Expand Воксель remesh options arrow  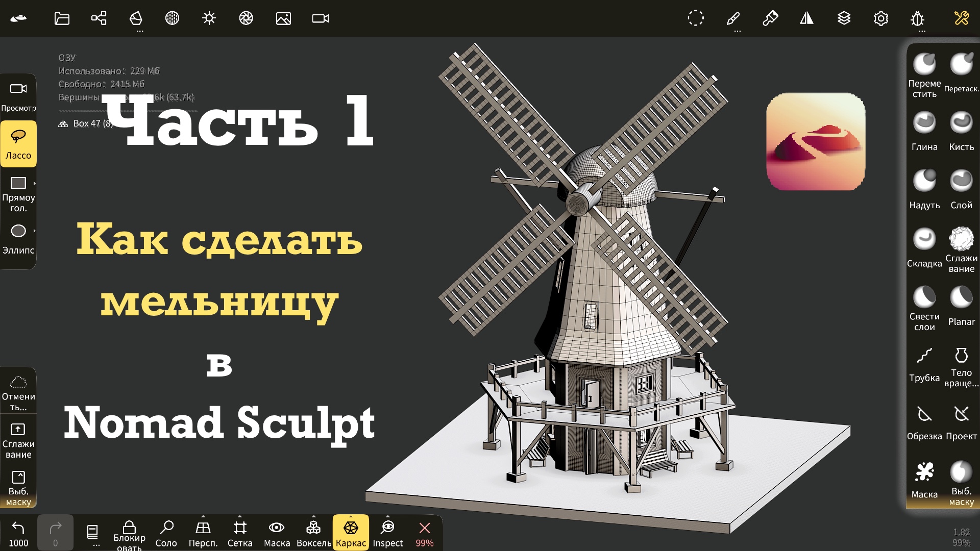coord(313,516)
